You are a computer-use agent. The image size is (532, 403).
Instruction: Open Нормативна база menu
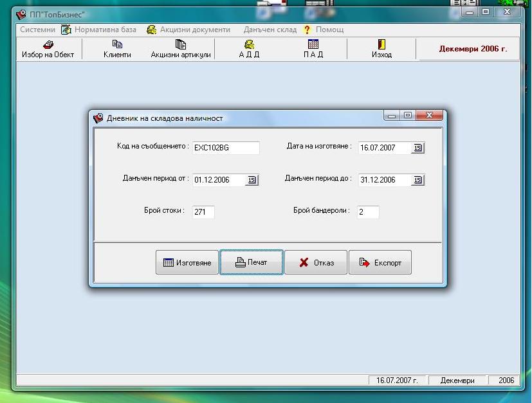coord(99,30)
